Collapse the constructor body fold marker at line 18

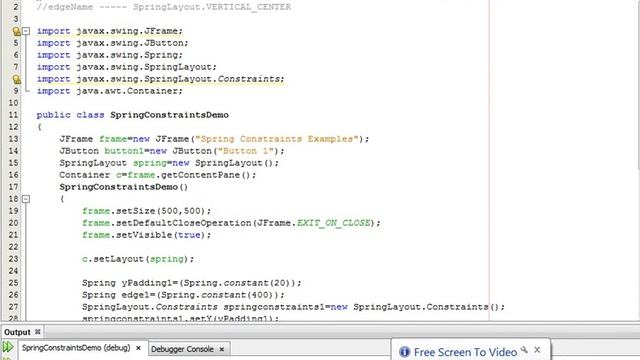26,199
